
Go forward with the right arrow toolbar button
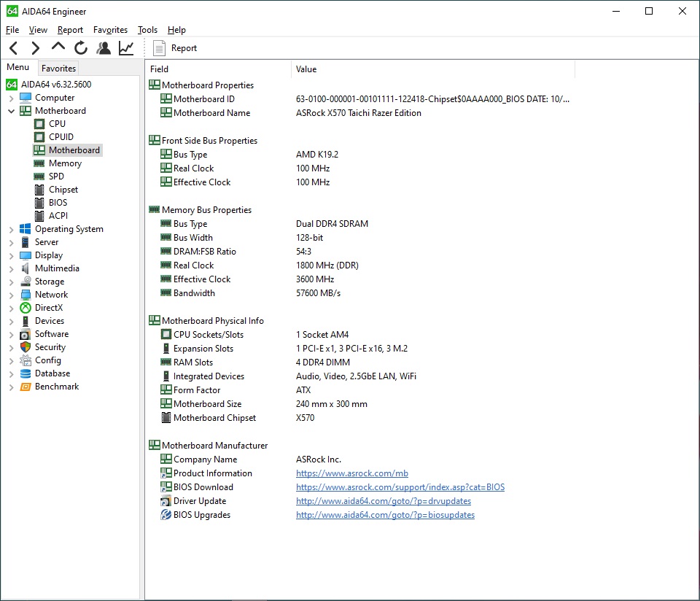36,48
